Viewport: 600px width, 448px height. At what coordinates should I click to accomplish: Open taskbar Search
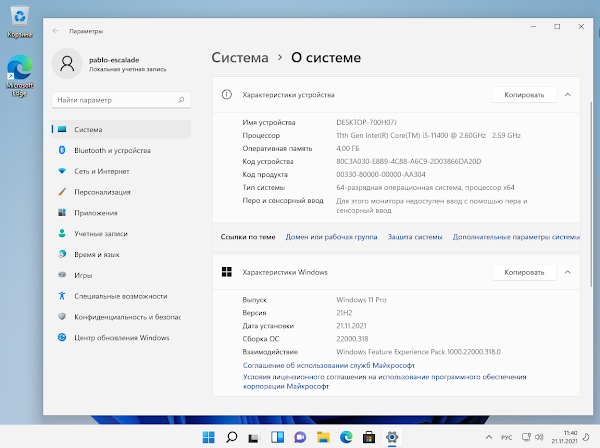[x=232, y=437]
